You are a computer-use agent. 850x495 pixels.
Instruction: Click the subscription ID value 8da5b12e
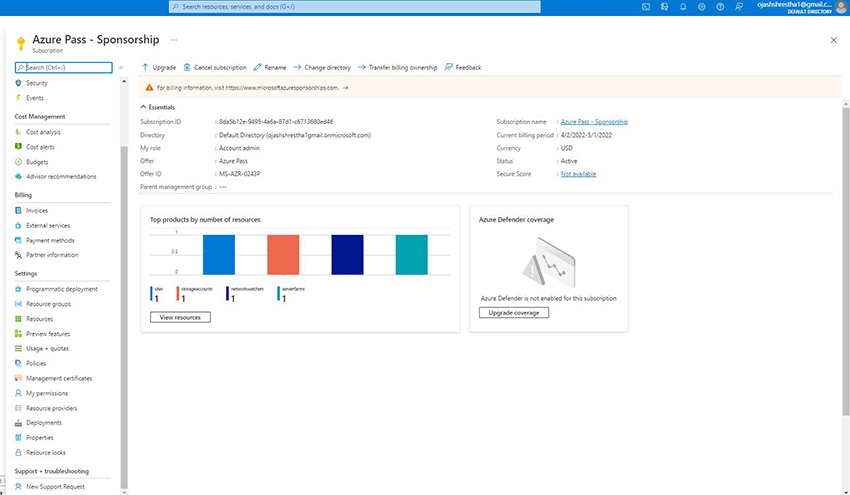pos(276,121)
